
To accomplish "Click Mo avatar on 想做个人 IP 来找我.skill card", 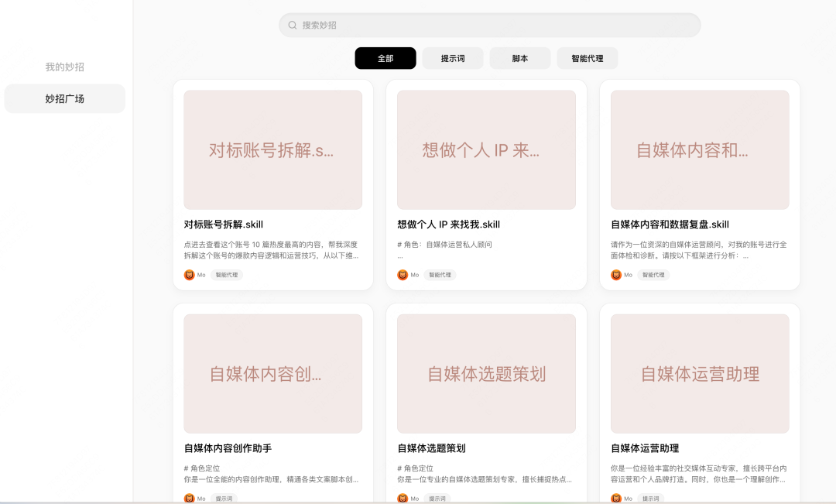I will [x=403, y=275].
